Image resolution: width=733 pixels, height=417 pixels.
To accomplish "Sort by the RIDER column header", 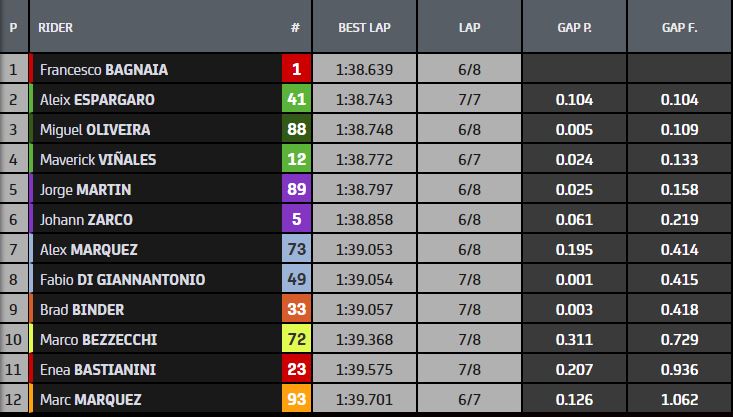I will click(x=56, y=28).
